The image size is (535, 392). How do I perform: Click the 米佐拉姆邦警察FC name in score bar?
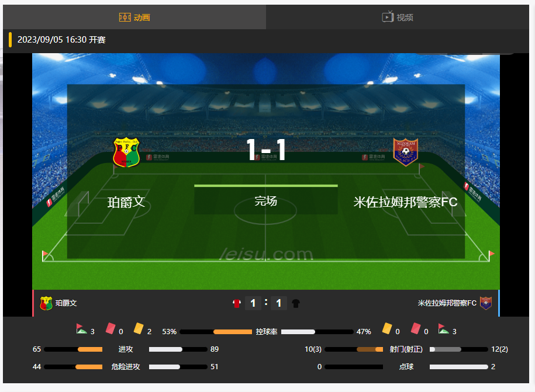point(447,303)
